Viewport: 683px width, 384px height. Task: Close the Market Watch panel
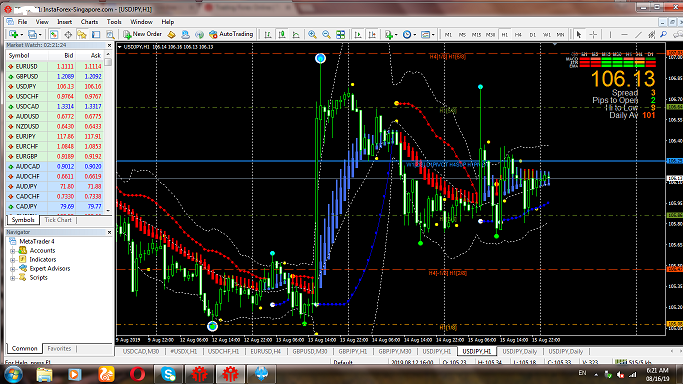tap(109, 45)
